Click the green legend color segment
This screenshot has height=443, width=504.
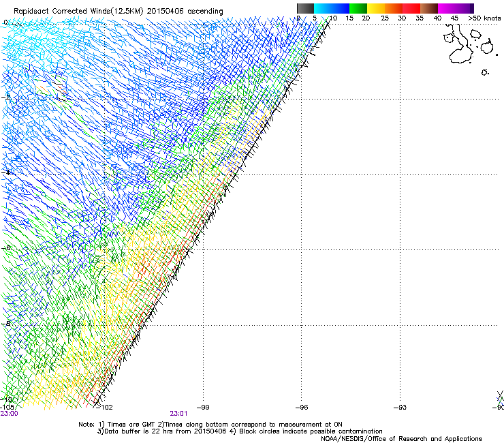(x=358, y=8)
